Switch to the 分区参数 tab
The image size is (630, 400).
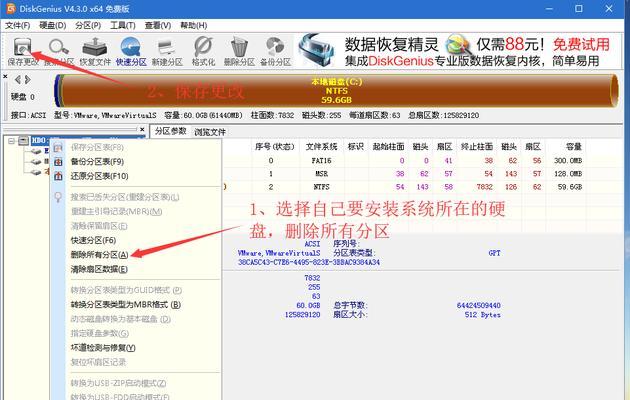pos(170,131)
